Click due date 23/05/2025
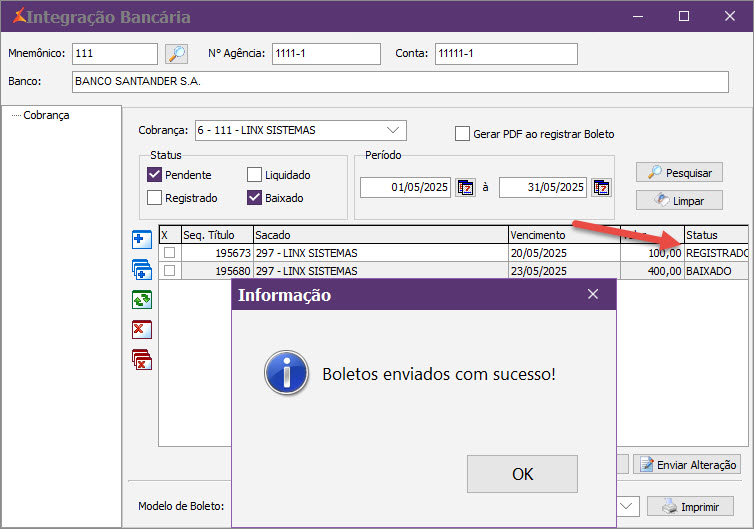Screen dimensions: 754x529 pyautogui.click(x=565, y=271)
